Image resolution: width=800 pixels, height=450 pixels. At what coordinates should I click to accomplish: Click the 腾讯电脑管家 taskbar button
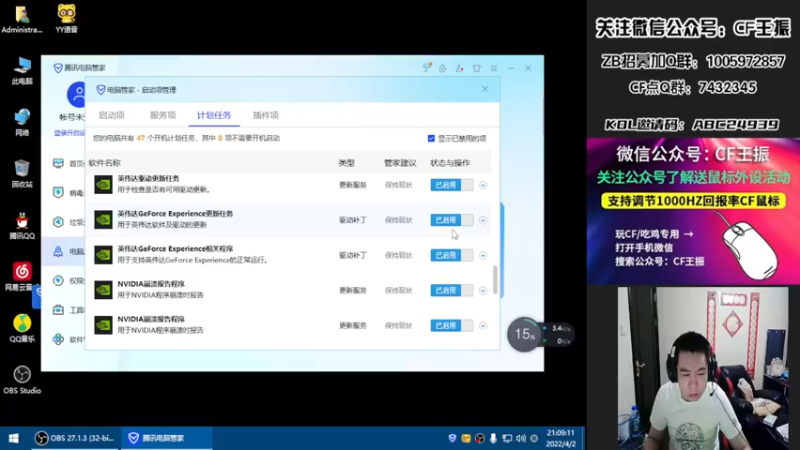tap(165, 438)
